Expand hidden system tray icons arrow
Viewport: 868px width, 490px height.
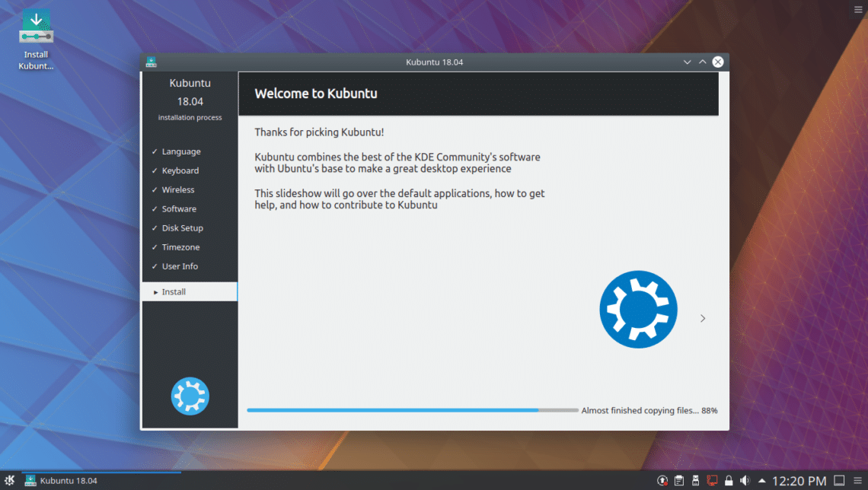(x=761, y=481)
